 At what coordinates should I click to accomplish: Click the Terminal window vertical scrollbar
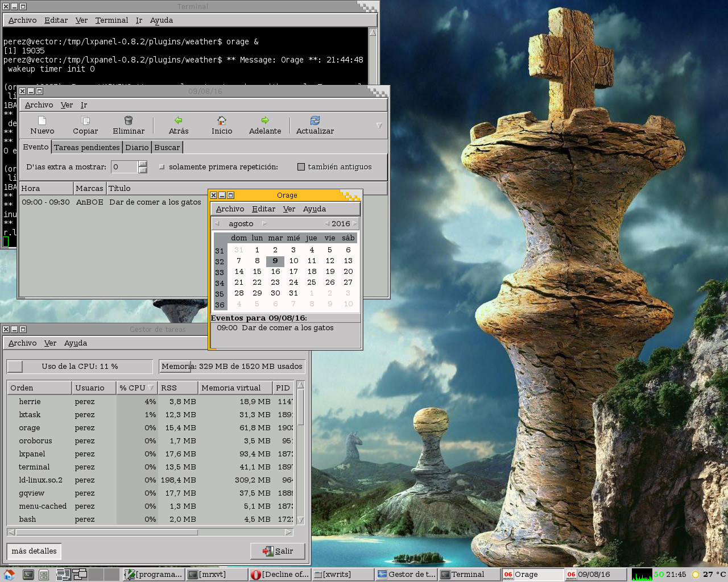(x=373, y=56)
